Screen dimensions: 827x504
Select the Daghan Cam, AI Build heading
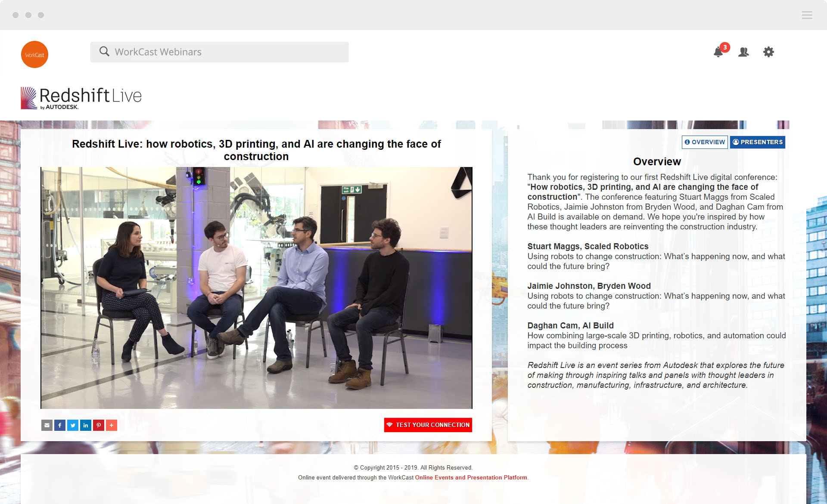coord(571,325)
